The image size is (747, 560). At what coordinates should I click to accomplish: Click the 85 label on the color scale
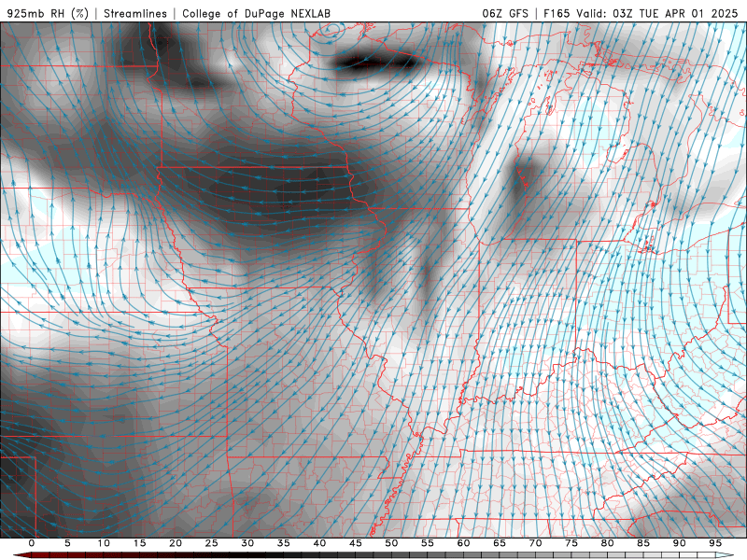[x=642, y=543]
